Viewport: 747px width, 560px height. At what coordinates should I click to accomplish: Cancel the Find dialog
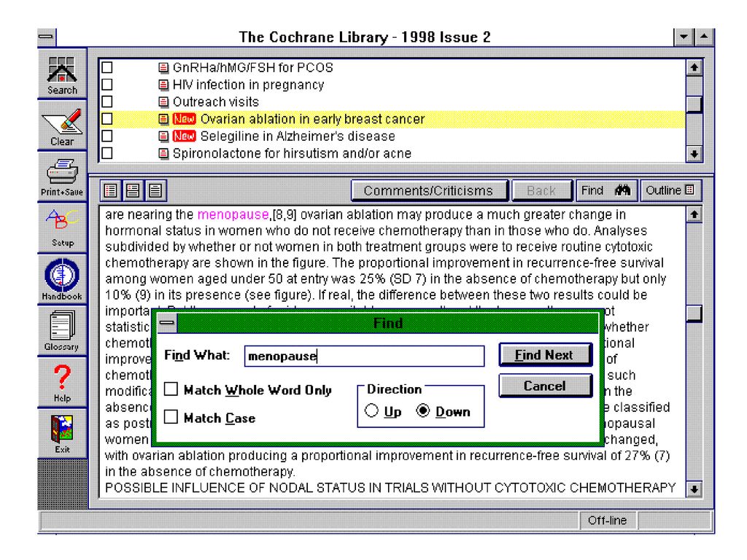pyautogui.click(x=546, y=386)
